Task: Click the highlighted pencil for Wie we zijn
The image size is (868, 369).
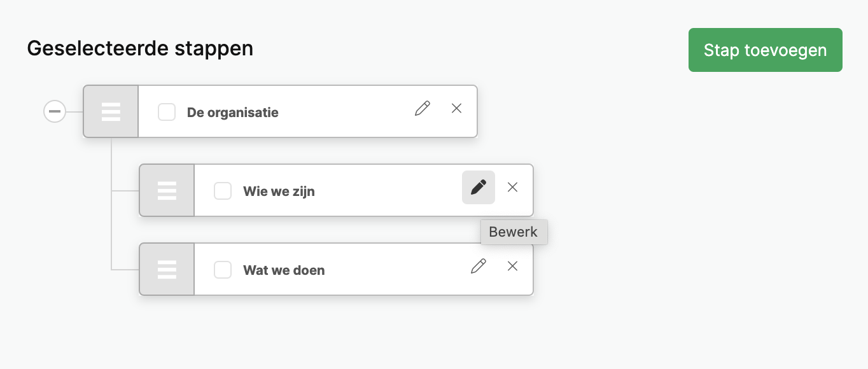Action: pos(479,188)
